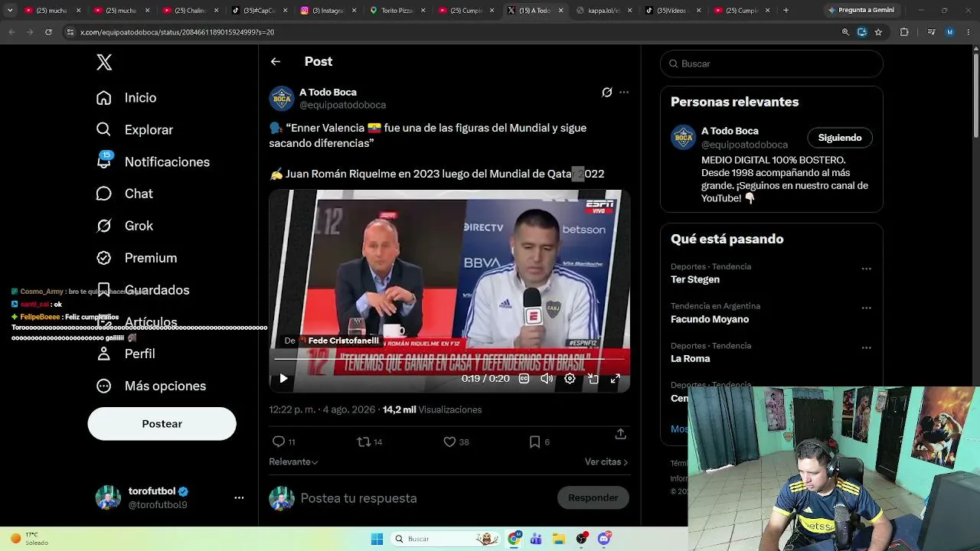Click the video progress bar
The height and width of the screenshot is (551, 980).
click(x=449, y=358)
